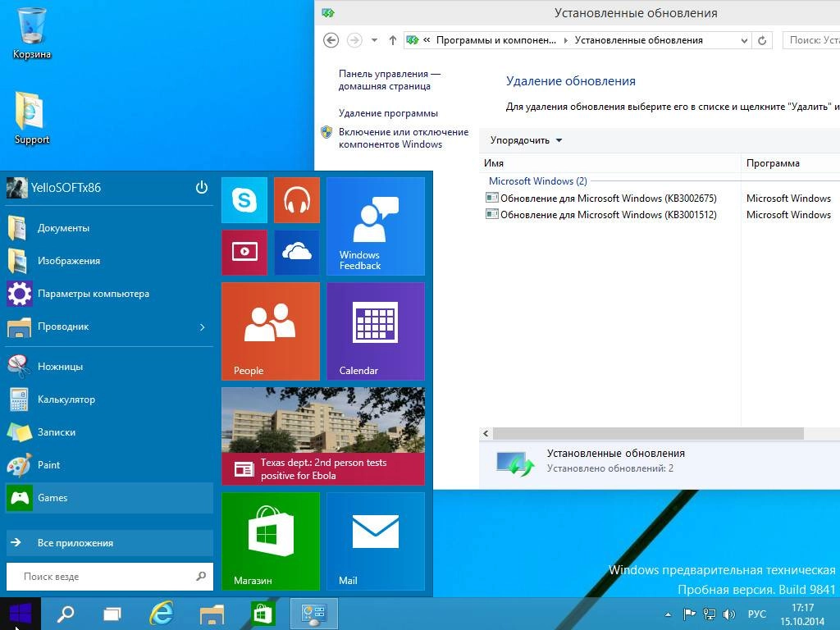Open YelloSOFTx86 user account menu

(53, 188)
